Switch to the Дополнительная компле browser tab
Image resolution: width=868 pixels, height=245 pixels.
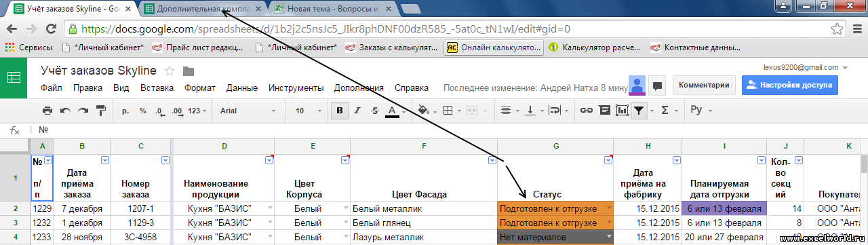click(203, 10)
